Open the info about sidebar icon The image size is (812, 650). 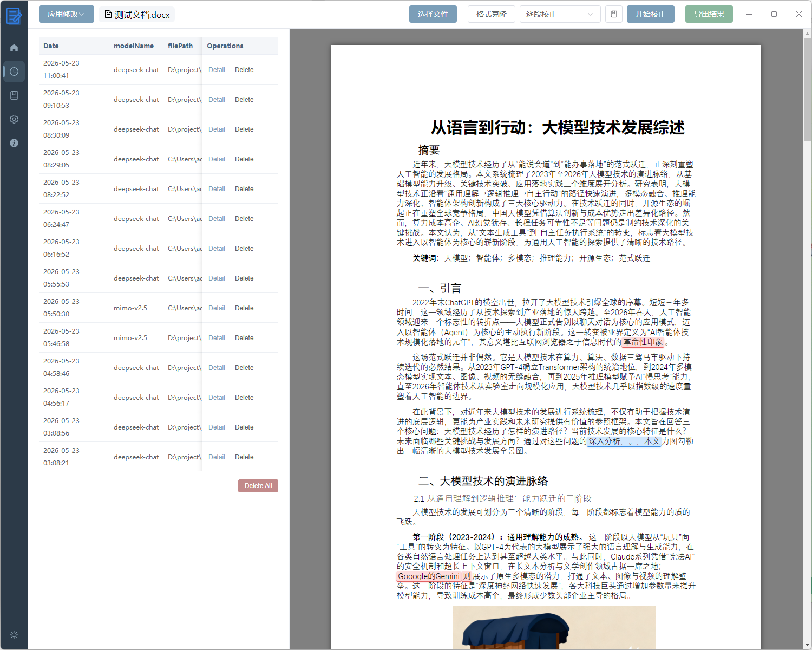click(14, 143)
